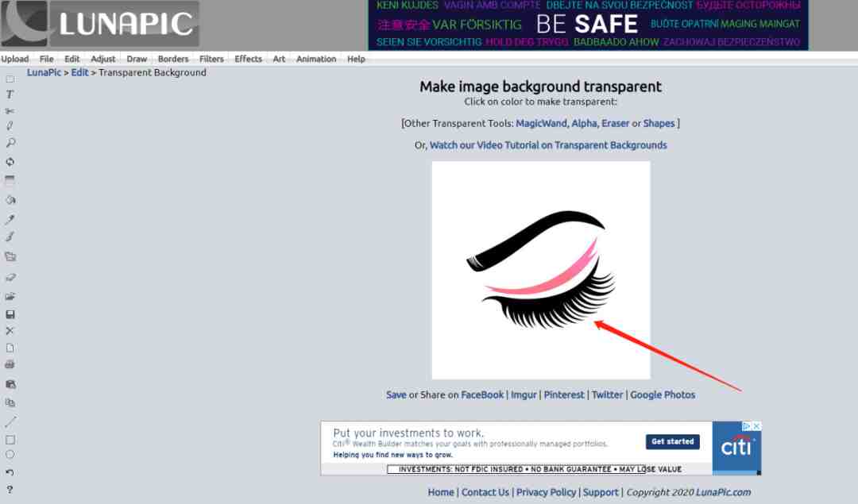858x504 pixels.
Task: Open the Effects menu
Action: click(x=249, y=59)
